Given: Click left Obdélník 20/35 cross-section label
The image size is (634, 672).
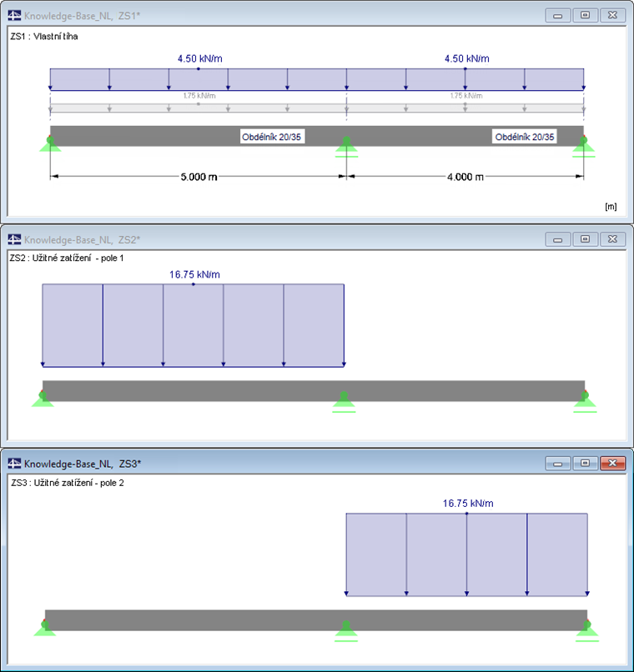Looking at the screenshot, I should pos(272,137).
